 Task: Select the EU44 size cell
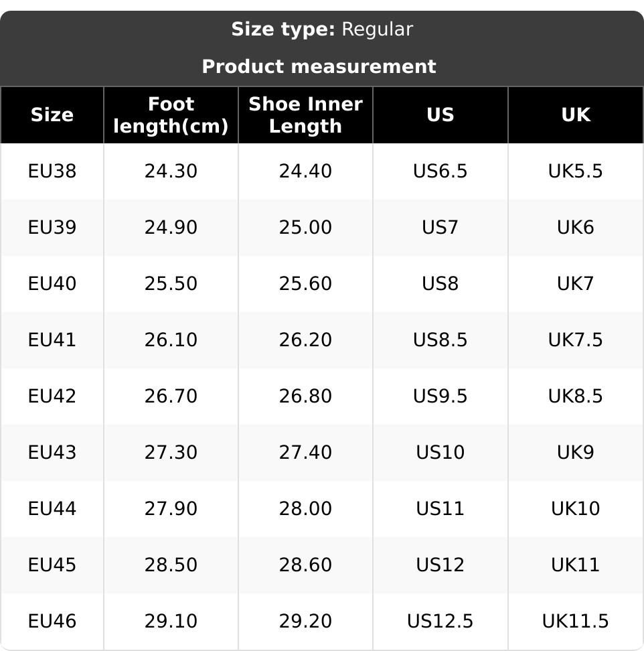pos(52,509)
